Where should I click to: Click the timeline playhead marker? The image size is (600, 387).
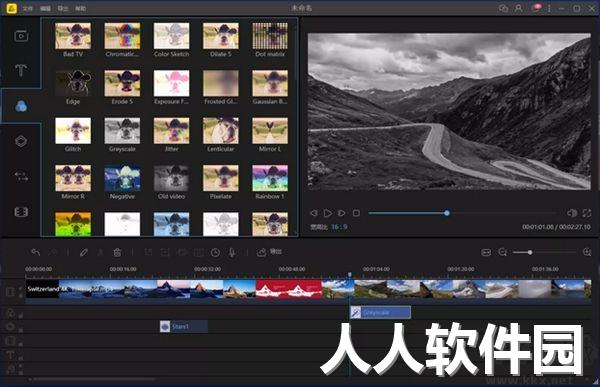(x=349, y=274)
